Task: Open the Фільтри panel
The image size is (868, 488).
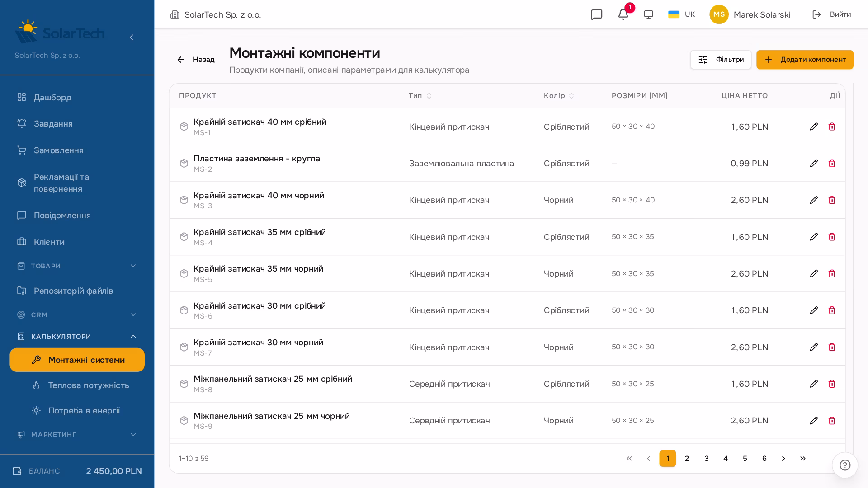Action: [x=721, y=60]
